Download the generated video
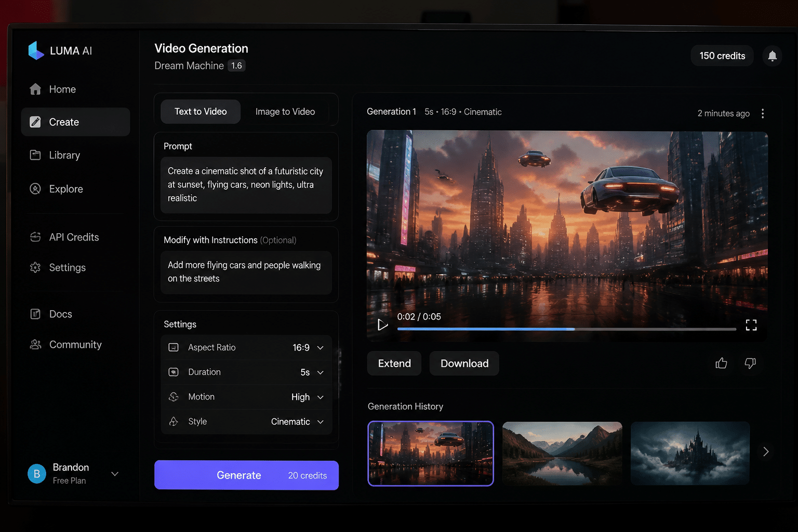This screenshot has width=798, height=532. click(x=464, y=364)
